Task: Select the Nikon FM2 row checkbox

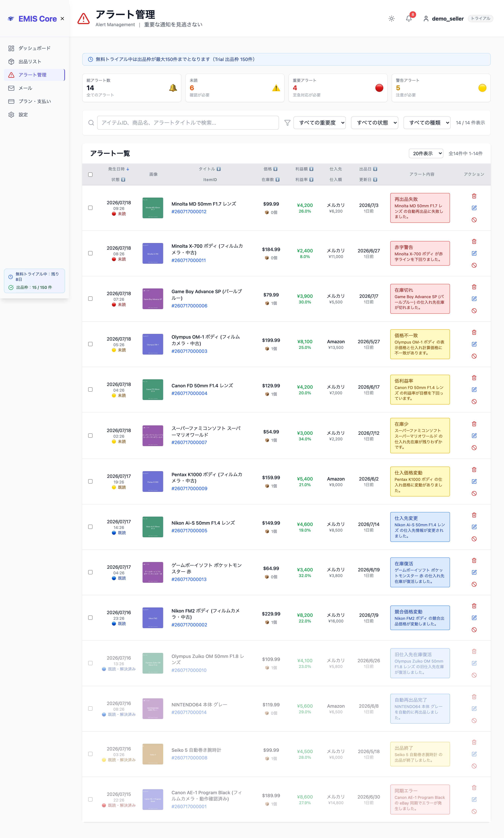Action: [x=90, y=618]
